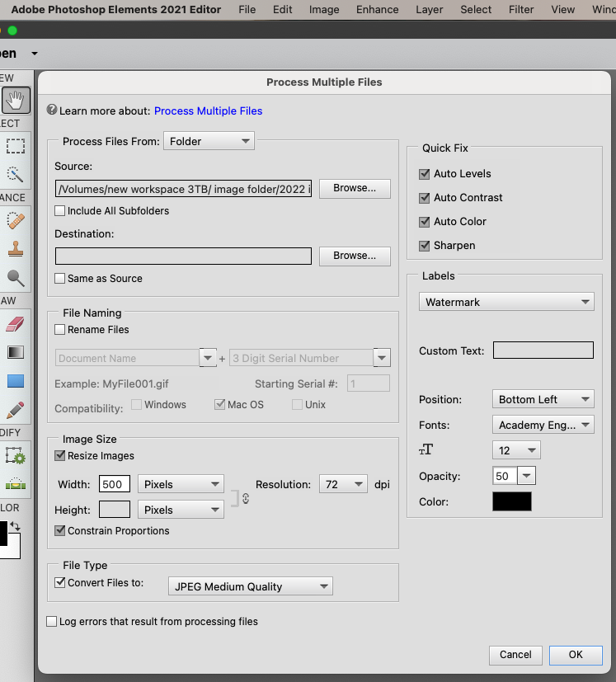
Task: Open the Enhance menu
Action: 377,10
